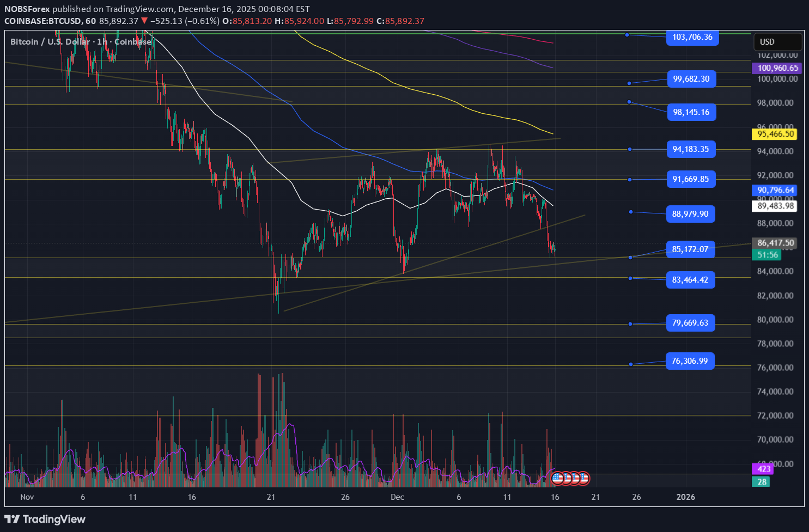
Task: Select the 99,682.30 price level label
Action: (691, 79)
